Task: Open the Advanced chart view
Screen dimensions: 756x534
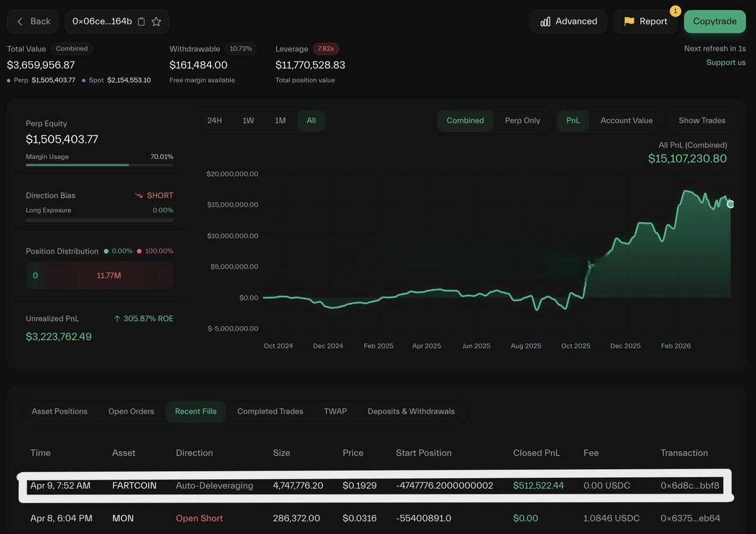Action: click(568, 21)
